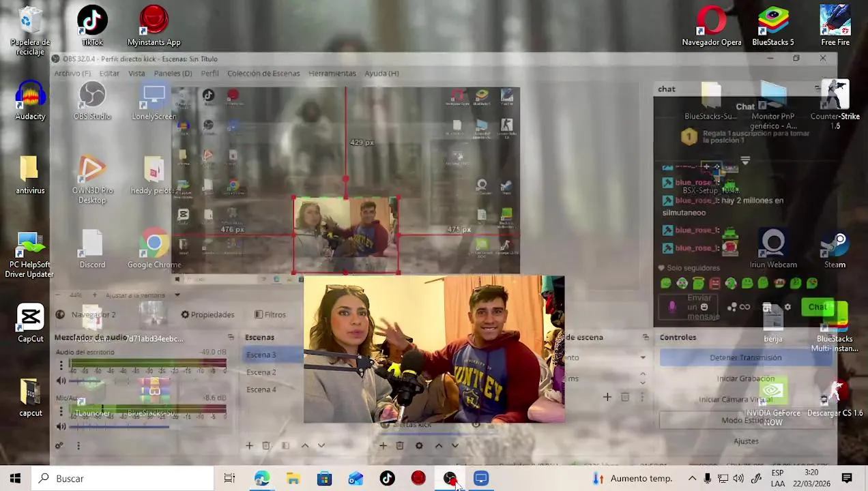Click Iniciar Grabación button

point(746,378)
